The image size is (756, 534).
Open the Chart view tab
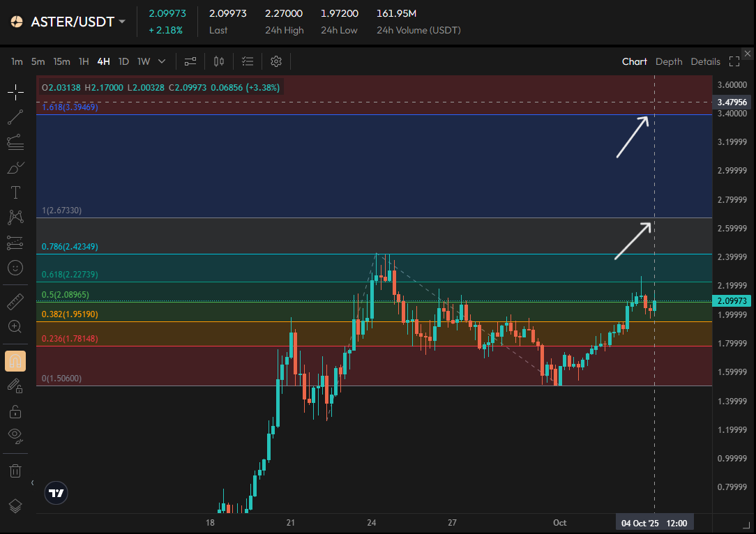[634, 61]
